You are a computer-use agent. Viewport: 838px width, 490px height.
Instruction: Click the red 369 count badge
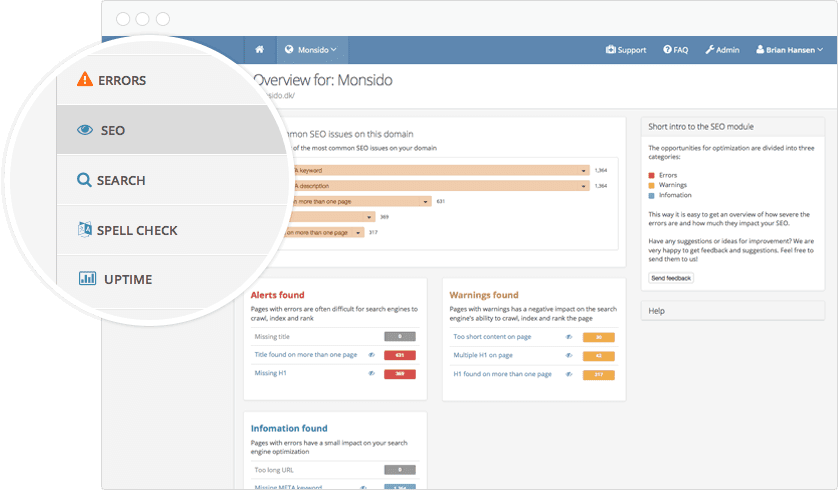click(x=400, y=374)
